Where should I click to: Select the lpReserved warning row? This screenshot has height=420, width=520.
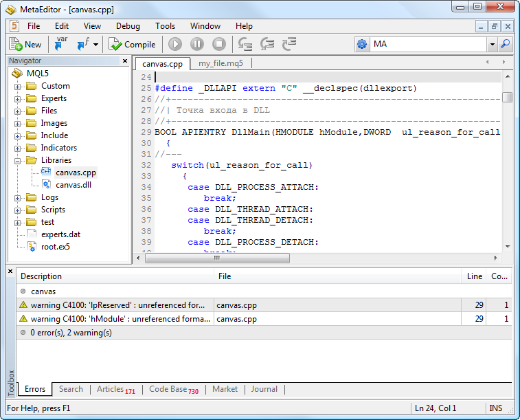pos(264,305)
